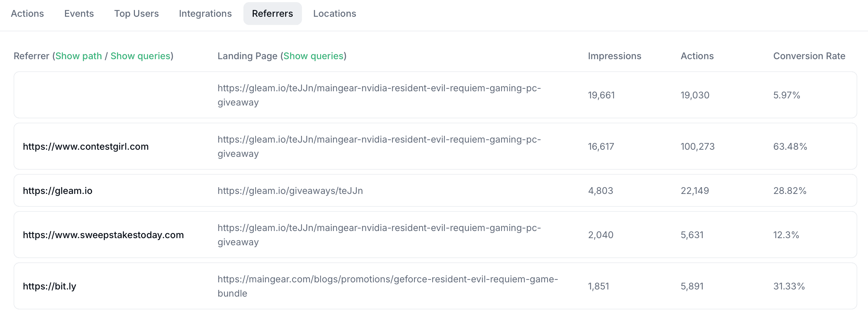The height and width of the screenshot is (313, 868).
Task: Click the sweepstakestoday row landing page URL
Action: click(x=379, y=235)
